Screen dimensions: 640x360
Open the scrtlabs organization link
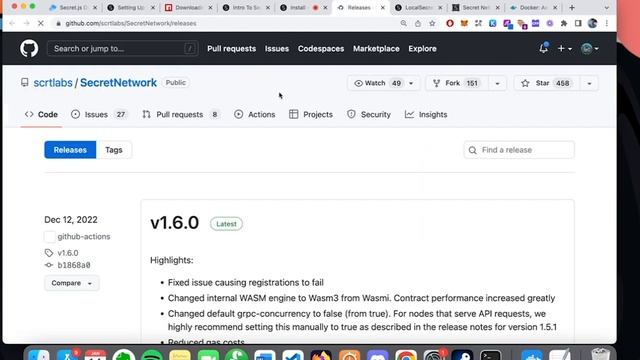click(x=53, y=83)
